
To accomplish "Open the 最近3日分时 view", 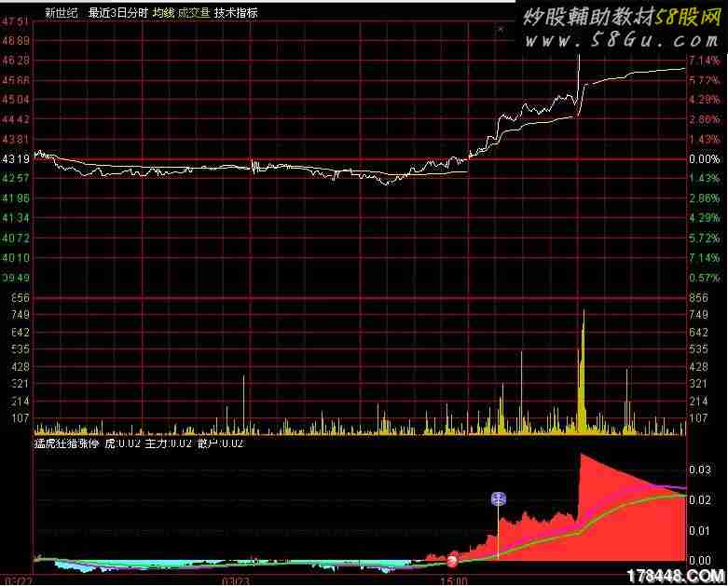I will [x=118, y=13].
